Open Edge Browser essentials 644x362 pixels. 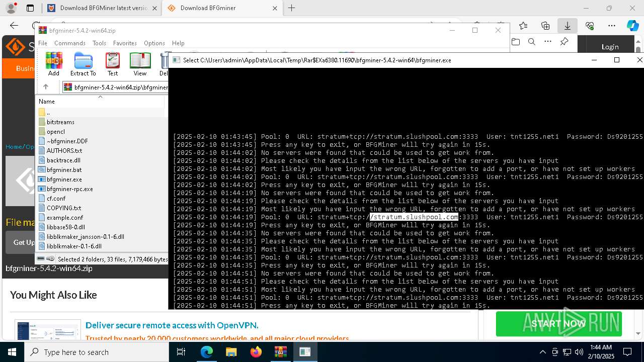(590, 26)
